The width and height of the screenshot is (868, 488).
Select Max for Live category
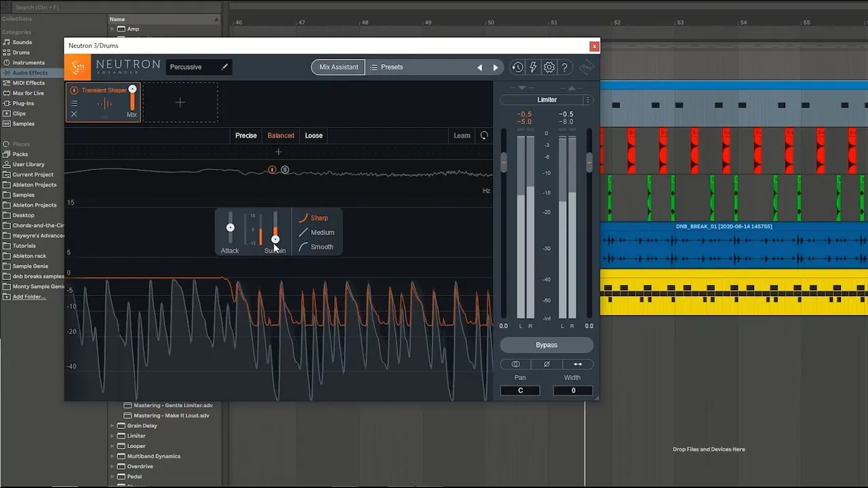tap(28, 93)
